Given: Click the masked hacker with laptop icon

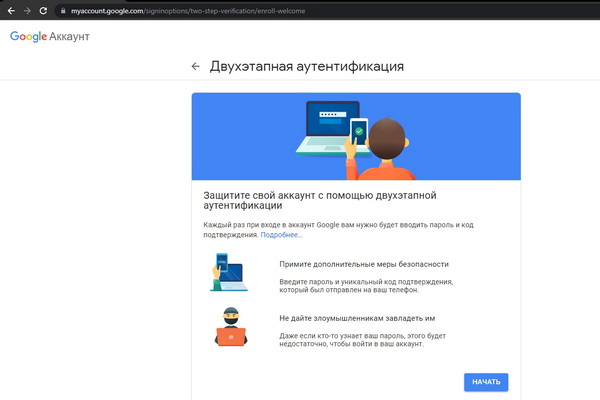Looking at the screenshot, I should click(231, 327).
